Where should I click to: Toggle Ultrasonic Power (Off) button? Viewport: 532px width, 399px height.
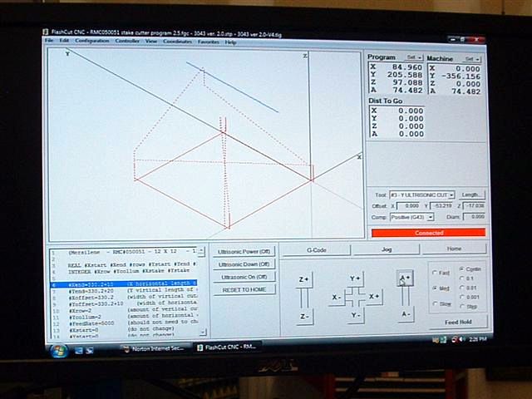[244, 252]
